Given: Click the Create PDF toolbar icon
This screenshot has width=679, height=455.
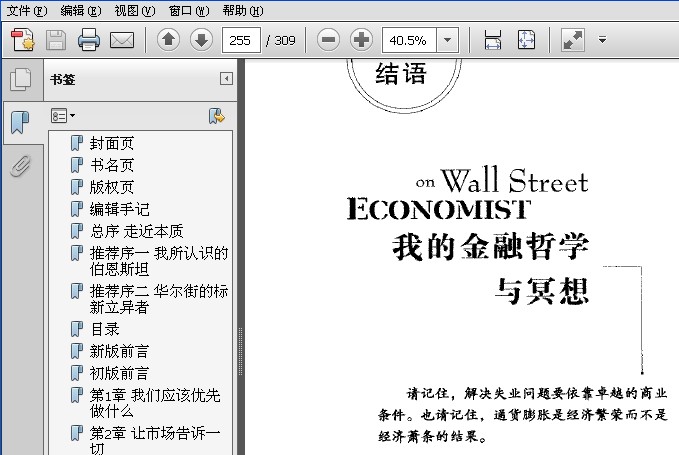Looking at the screenshot, I should 23,40.
